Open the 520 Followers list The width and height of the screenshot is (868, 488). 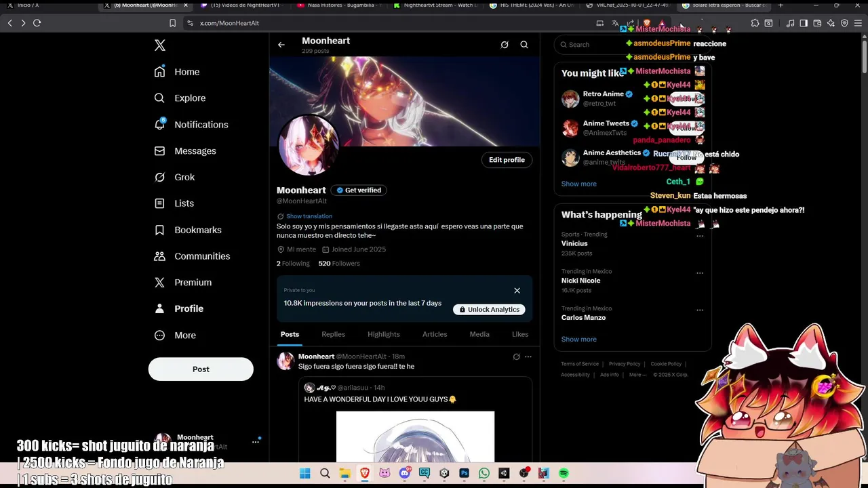pyautogui.click(x=339, y=264)
